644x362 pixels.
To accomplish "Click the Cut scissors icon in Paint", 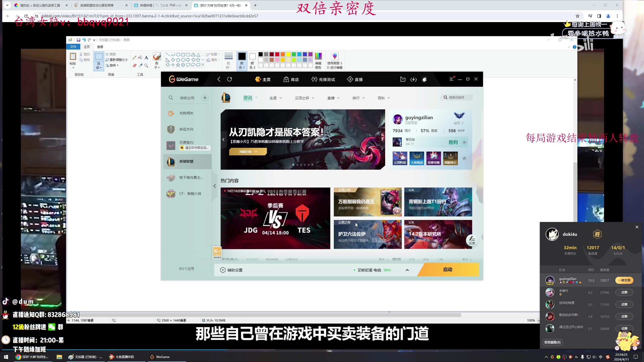I will click(x=81, y=54).
